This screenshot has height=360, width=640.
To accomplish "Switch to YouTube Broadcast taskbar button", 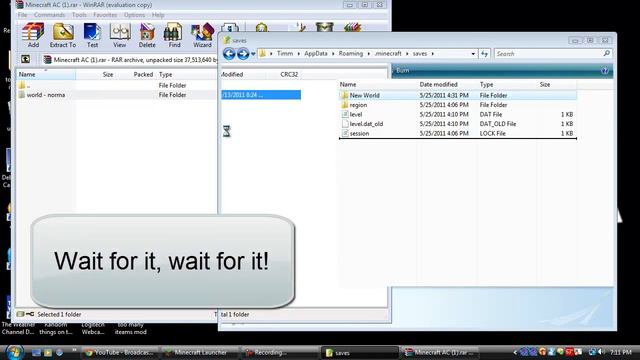I will click(120, 352).
